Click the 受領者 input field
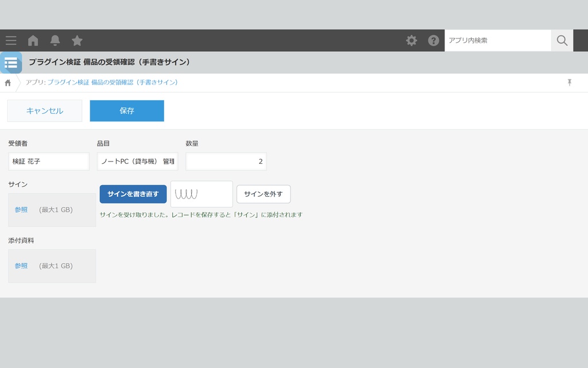The width and height of the screenshot is (588, 368). (49, 162)
